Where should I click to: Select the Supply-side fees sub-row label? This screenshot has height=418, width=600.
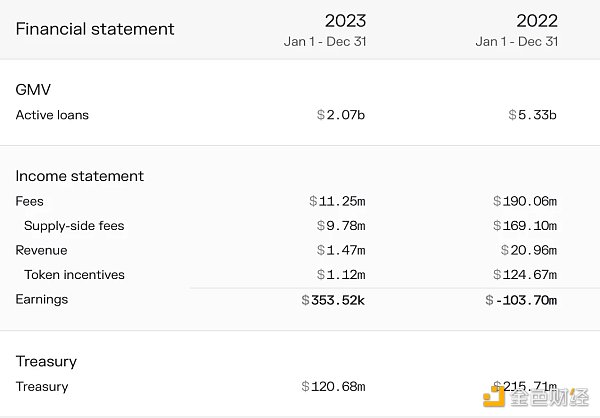point(74,226)
